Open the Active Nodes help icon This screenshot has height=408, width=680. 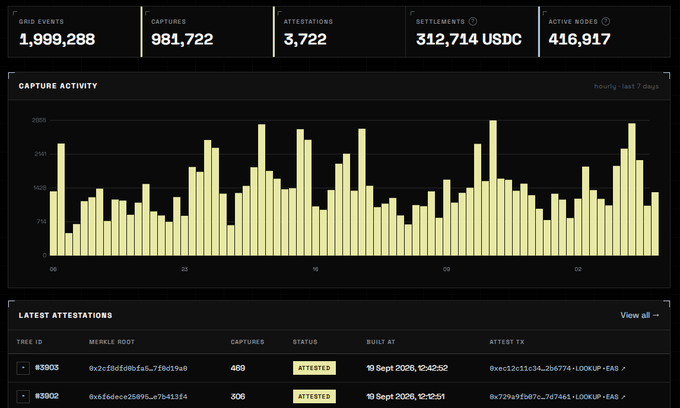tap(606, 21)
